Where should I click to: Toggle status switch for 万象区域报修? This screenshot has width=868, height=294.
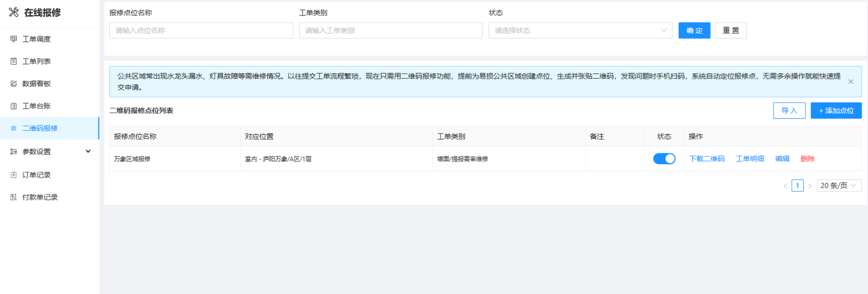tap(664, 159)
